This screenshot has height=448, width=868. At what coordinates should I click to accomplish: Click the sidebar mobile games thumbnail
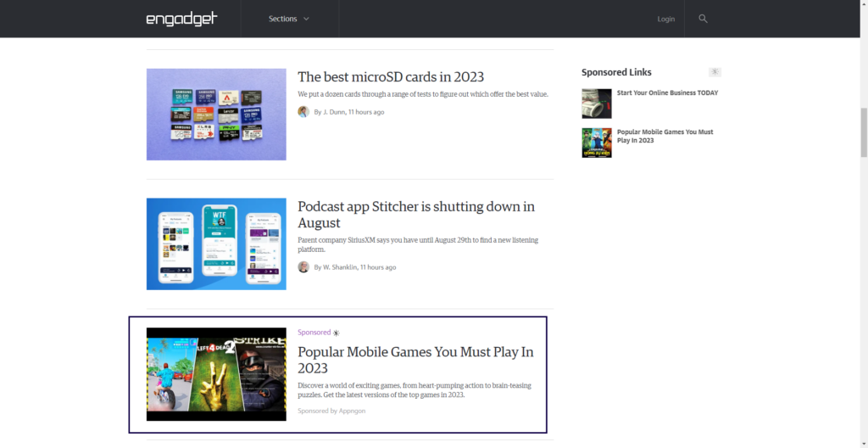597,143
